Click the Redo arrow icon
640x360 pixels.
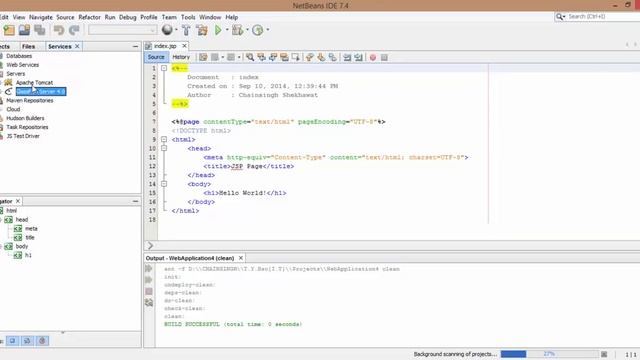point(74,30)
